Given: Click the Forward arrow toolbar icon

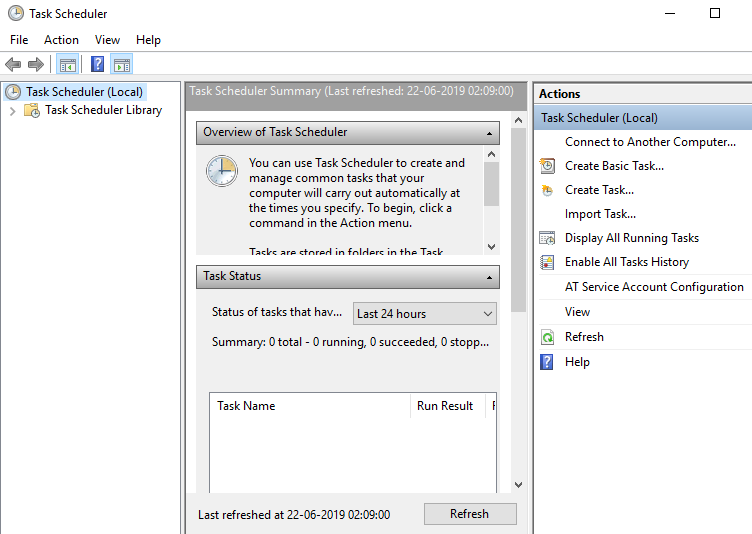Looking at the screenshot, I should click(x=36, y=65).
